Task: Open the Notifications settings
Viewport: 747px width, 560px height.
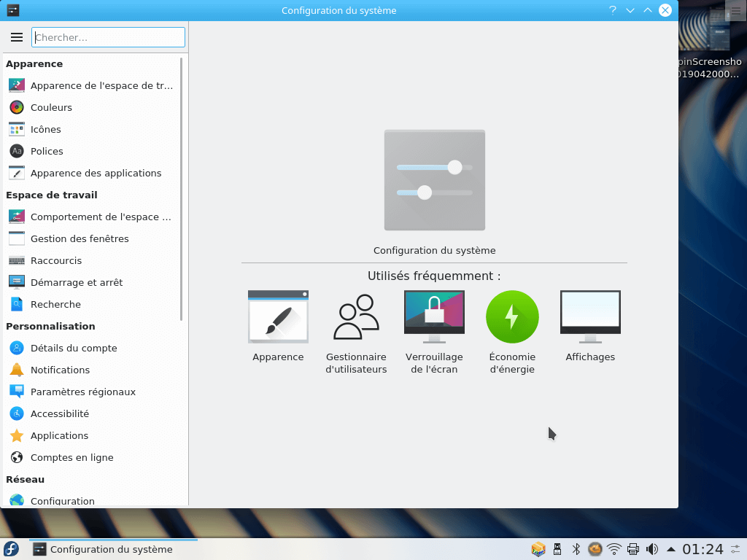Action: [x=93, y=370]
